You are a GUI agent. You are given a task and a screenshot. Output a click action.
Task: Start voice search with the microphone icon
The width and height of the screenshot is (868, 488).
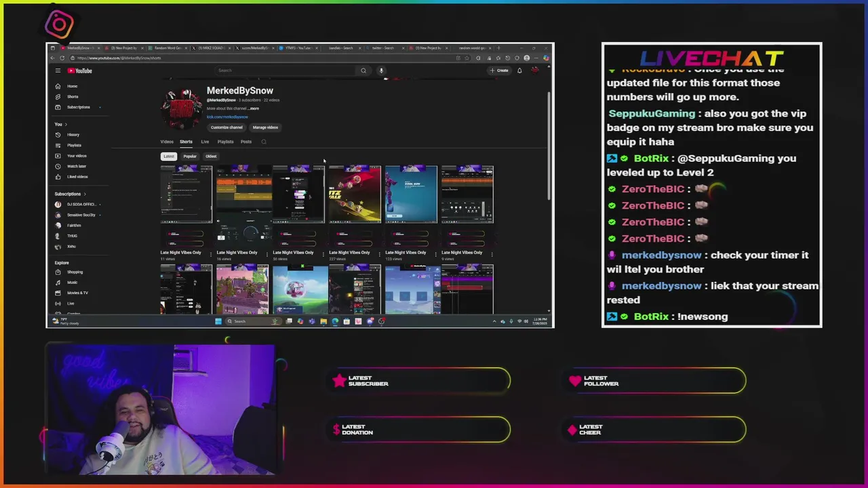381,70
